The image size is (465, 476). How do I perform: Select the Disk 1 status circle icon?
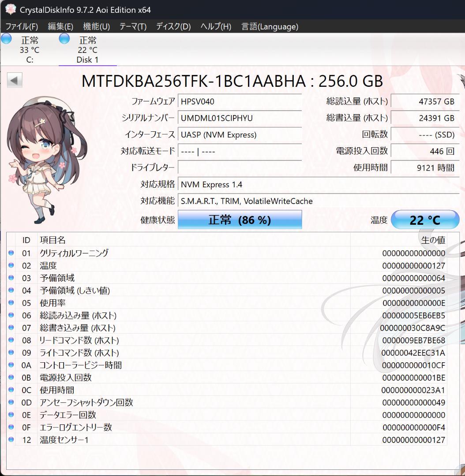click(64, 39)
